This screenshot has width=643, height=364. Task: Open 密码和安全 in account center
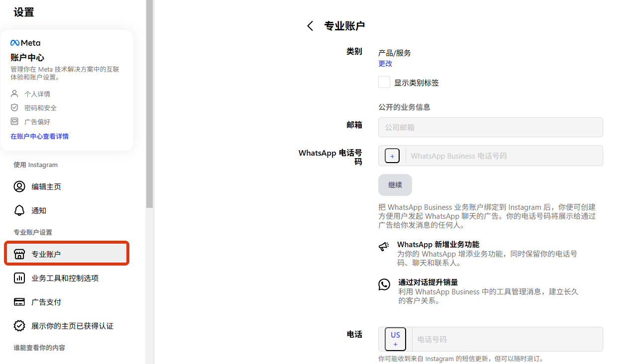click(x=40, y=108)
